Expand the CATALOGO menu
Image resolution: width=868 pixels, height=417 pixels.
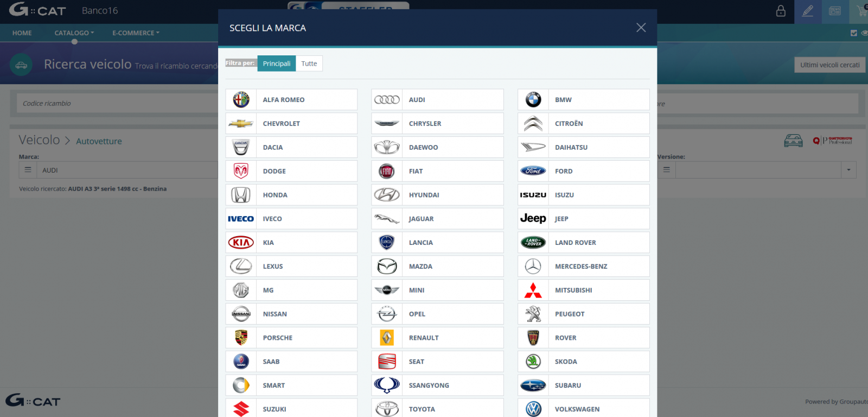pos(74,33)
